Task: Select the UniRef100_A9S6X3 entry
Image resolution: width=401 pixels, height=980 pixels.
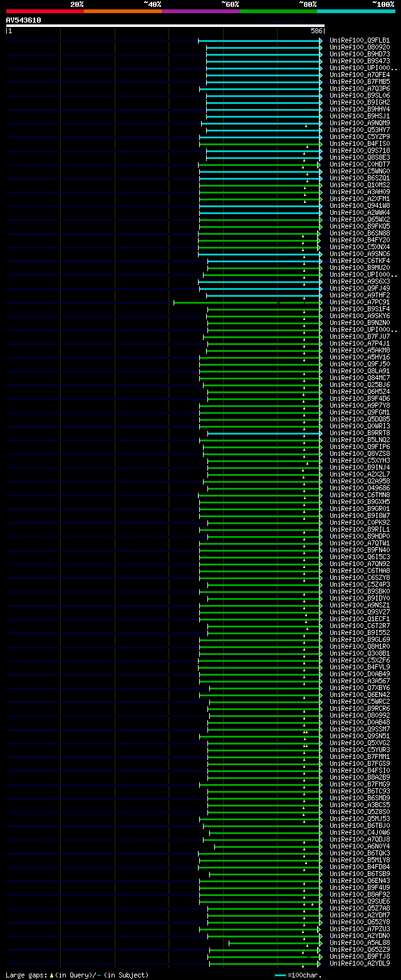Action: click(360, 281)
